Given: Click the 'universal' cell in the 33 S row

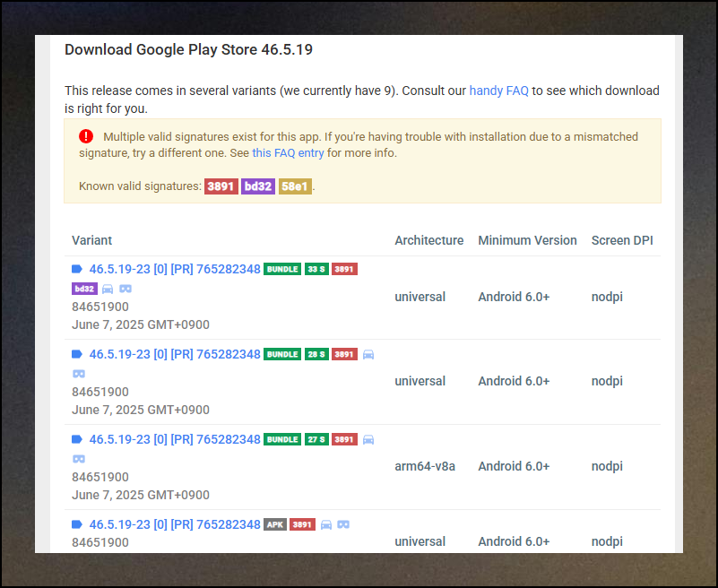Looking at the screenshot, I should pos(420,297).
